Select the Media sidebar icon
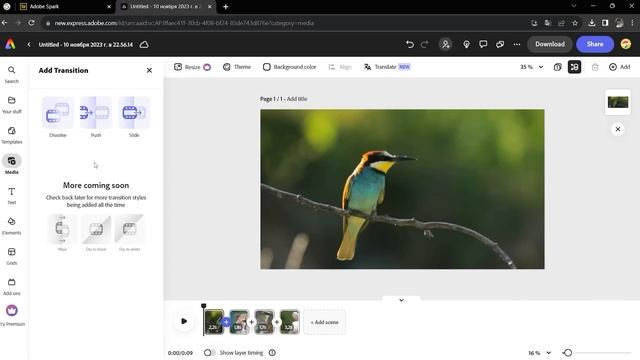 point(11,165)
